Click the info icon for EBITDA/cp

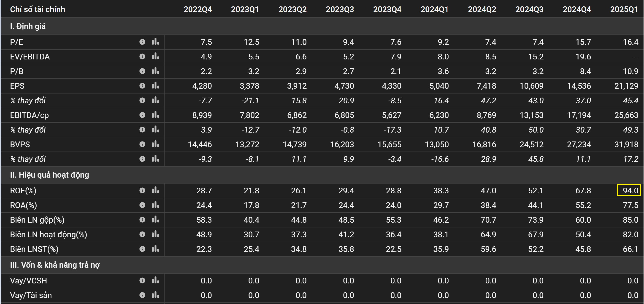[142, 115]
